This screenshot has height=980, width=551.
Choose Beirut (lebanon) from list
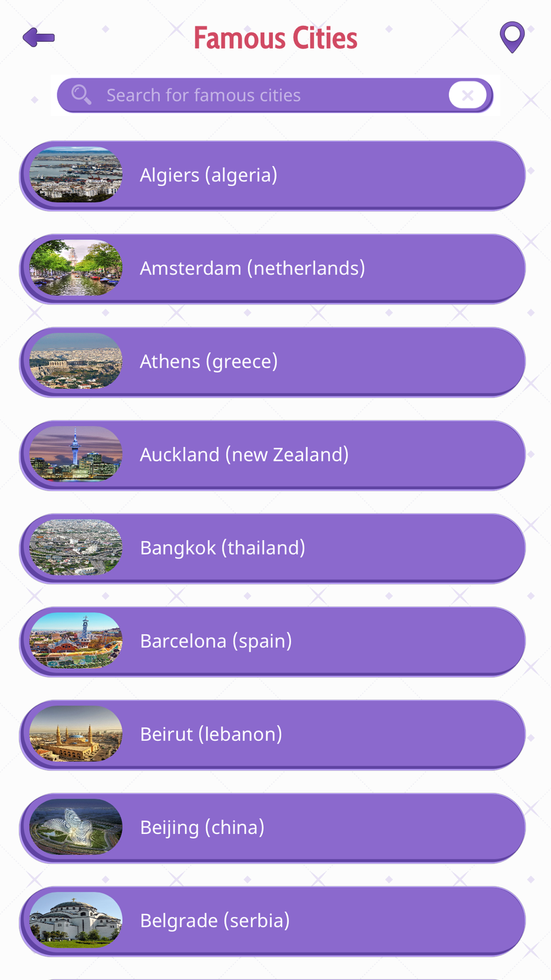pyautogui.click(x=272, y=735)
